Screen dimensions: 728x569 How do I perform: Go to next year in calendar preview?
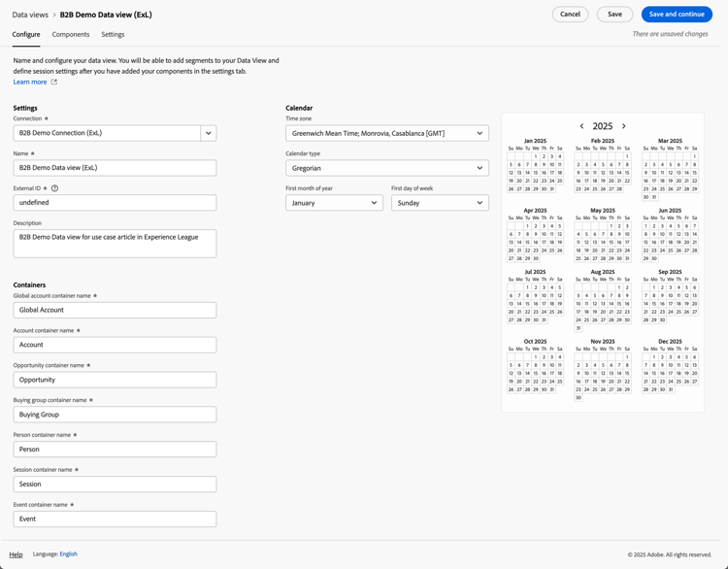tap(623, 126)
